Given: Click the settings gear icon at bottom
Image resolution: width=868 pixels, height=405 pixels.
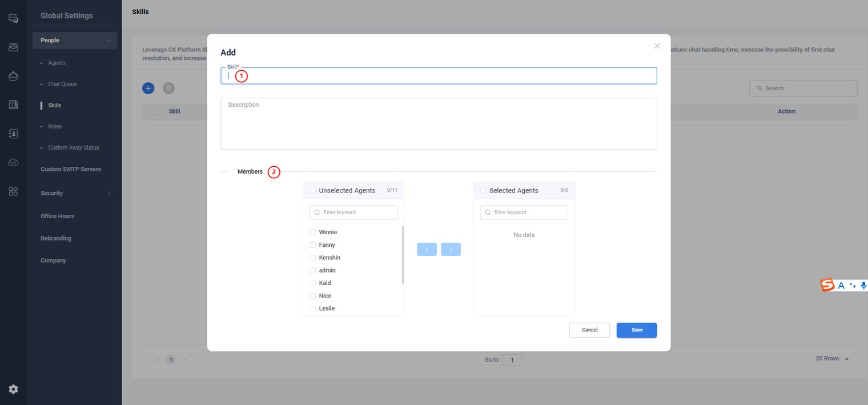Looking at the screenshot, I should click(x=13, y=389).
